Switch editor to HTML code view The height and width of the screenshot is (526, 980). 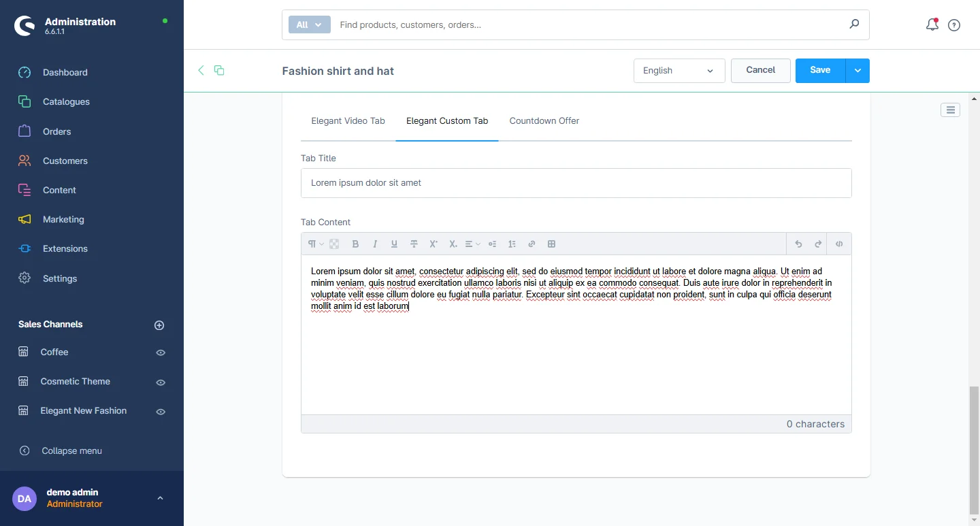(x=839, y=244)
